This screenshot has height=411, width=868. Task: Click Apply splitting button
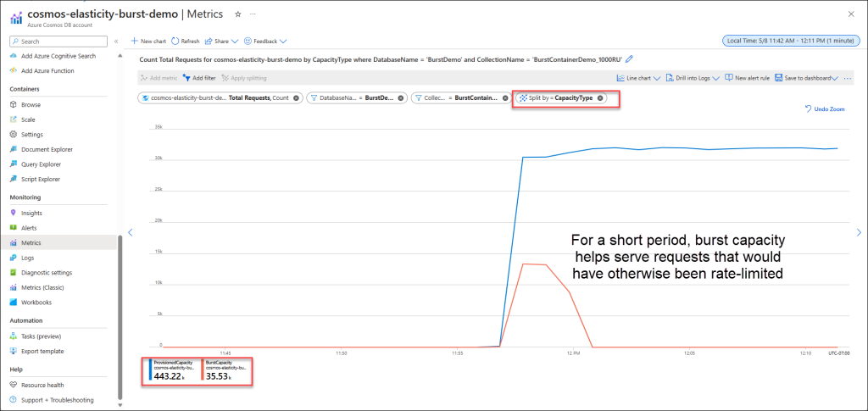(244, 78)
